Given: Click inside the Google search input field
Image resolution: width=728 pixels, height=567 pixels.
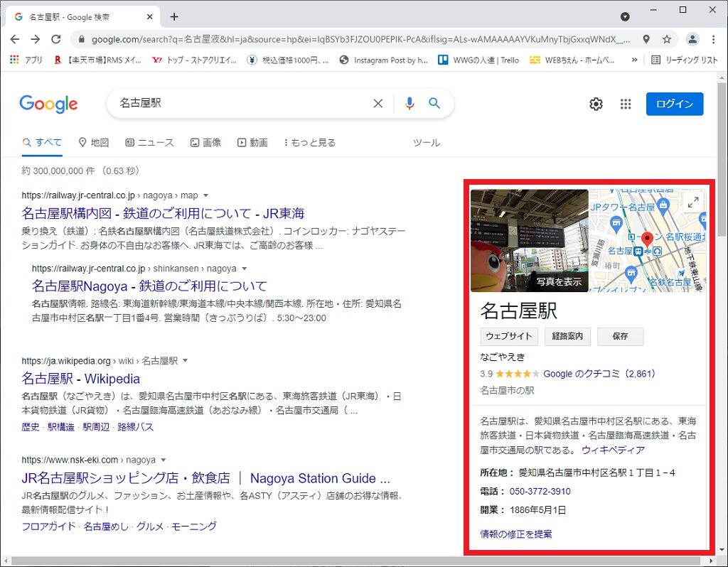Looking at the screenshot, I should (242, 104).
